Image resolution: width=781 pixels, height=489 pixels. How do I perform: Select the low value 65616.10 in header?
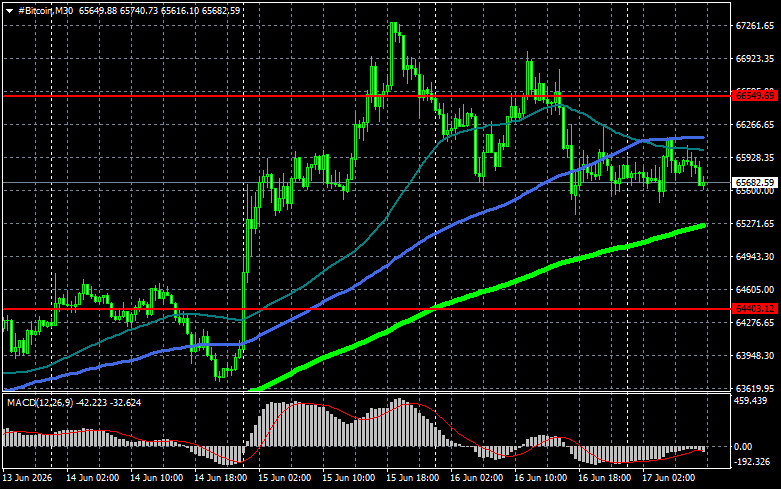(x=179, y=10)
